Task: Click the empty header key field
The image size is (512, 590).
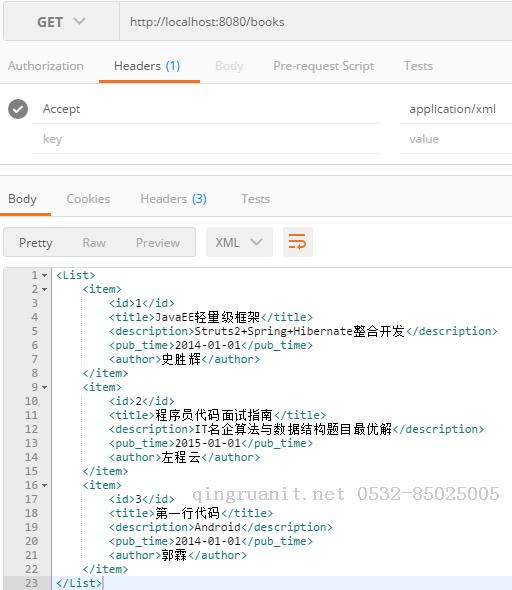Action: tap(206, 139)
